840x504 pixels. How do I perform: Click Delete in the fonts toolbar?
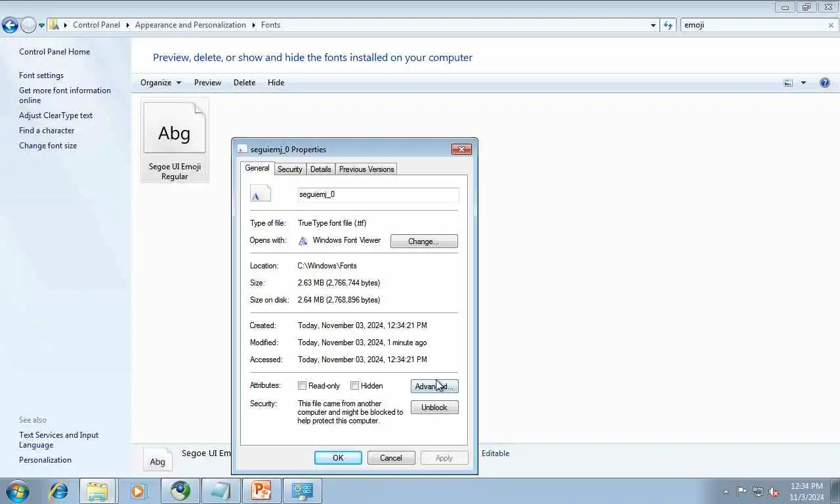pos(244,83)
